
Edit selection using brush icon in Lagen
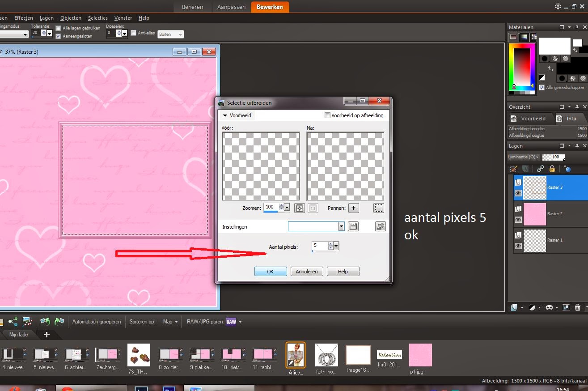point(514,169)
